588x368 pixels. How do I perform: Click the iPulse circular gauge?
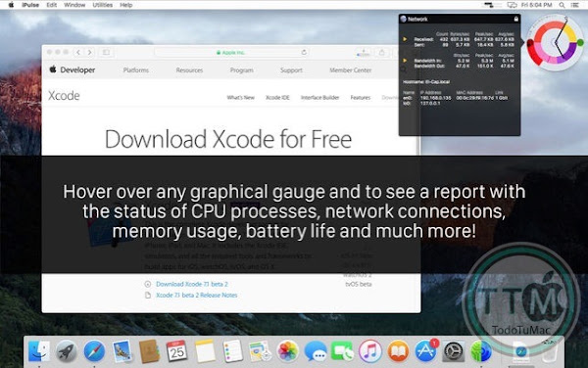coord(555,43)
